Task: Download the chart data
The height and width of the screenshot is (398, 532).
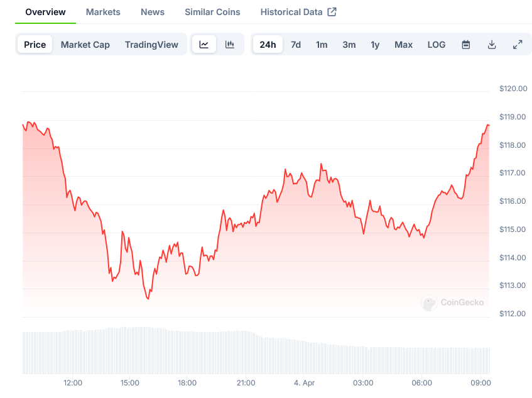Action: (492, 44)
